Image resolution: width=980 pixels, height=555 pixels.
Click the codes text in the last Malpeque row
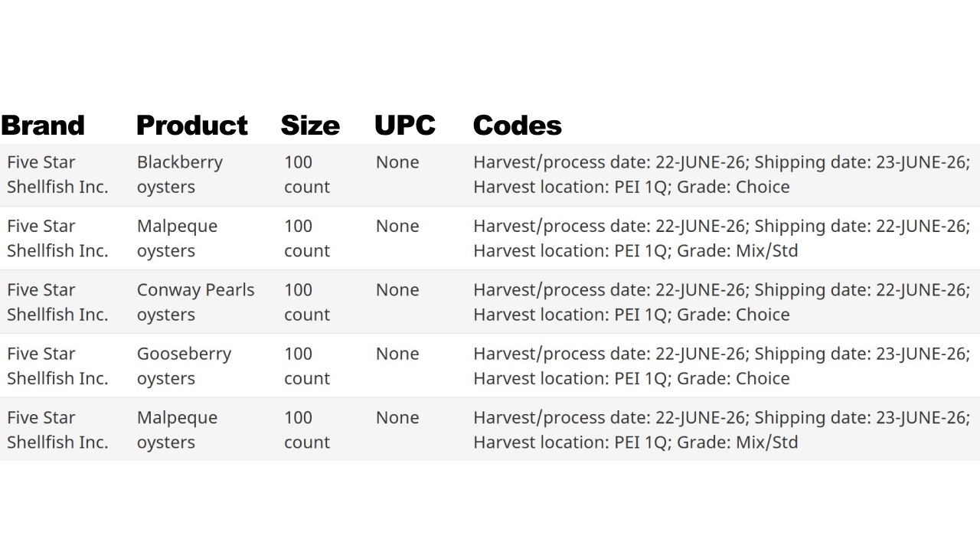[722, 429]
